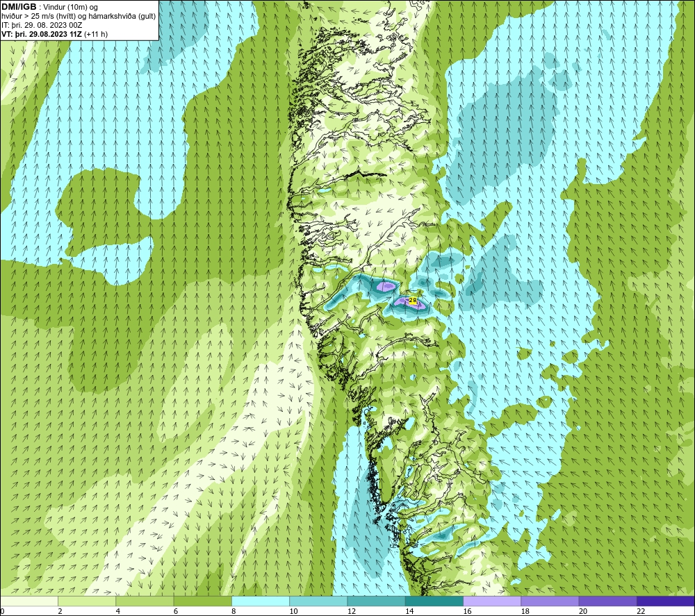The width and height of the screenshot is (695, 616).
Task: Click the '10' scale label
Action: click(294, 611)
